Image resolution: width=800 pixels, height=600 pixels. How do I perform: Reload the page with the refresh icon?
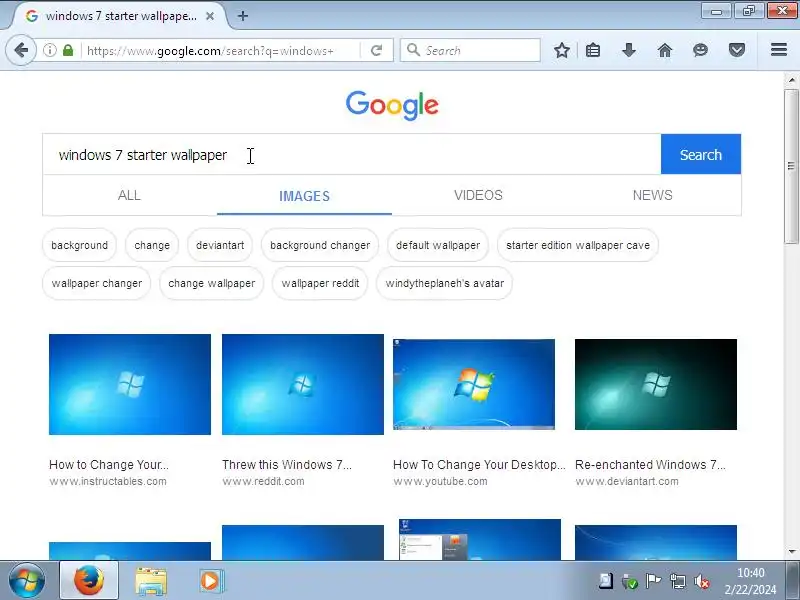[377, 50]
